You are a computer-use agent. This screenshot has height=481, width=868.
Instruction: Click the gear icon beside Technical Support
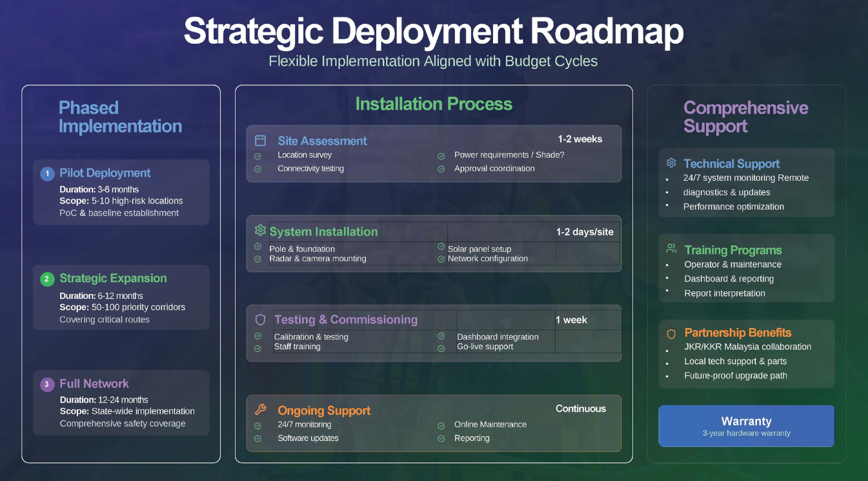(671, 163)
